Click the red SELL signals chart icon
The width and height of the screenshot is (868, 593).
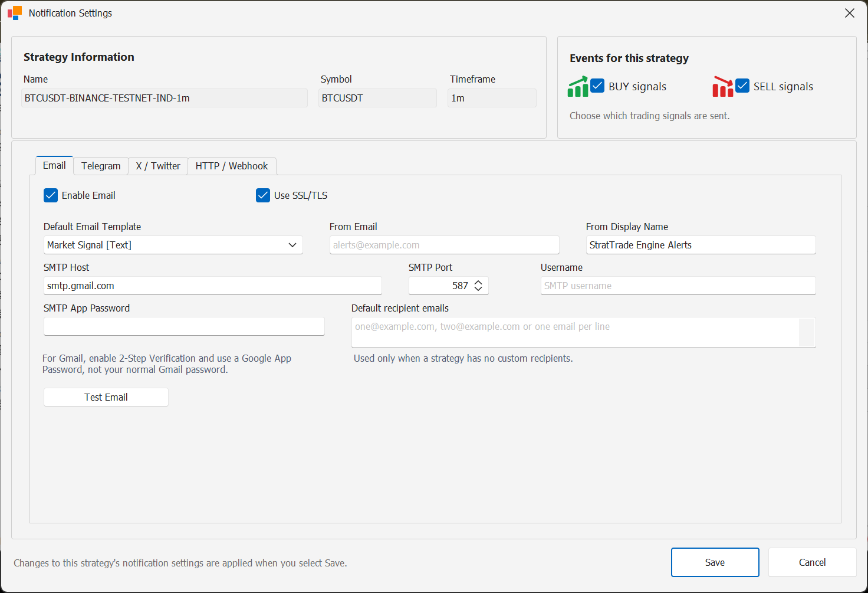point(723,86)
